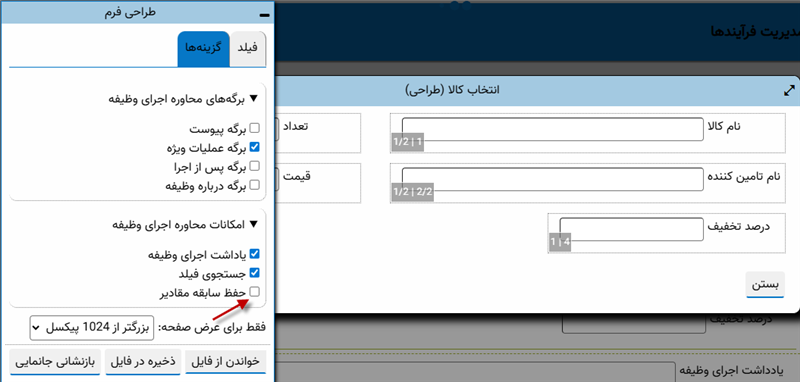Click the 1/2 | 2/2 size badge on نام تامین کننده
The width and height of the screenshot is (800, 382).
click(413, 193)
